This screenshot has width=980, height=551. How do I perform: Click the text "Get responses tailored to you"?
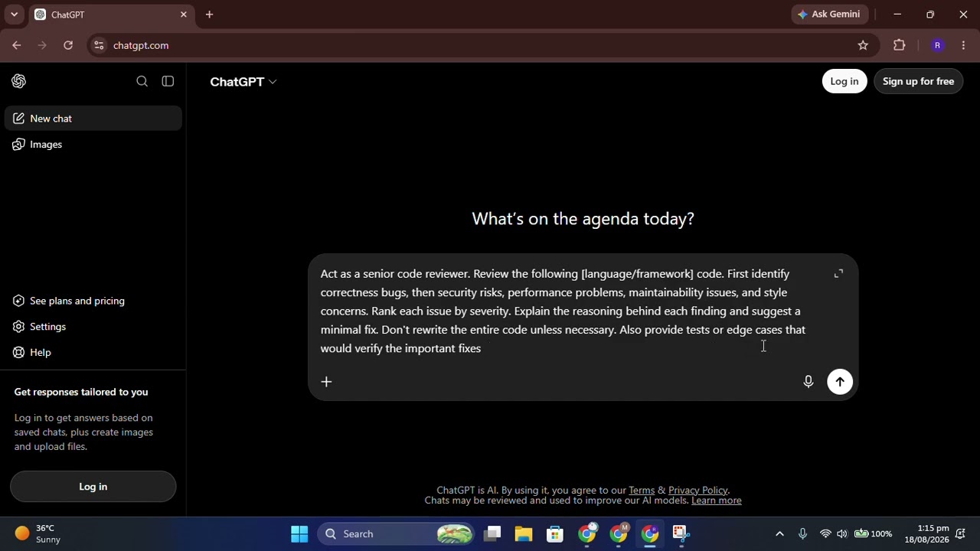tap(81, 392)
